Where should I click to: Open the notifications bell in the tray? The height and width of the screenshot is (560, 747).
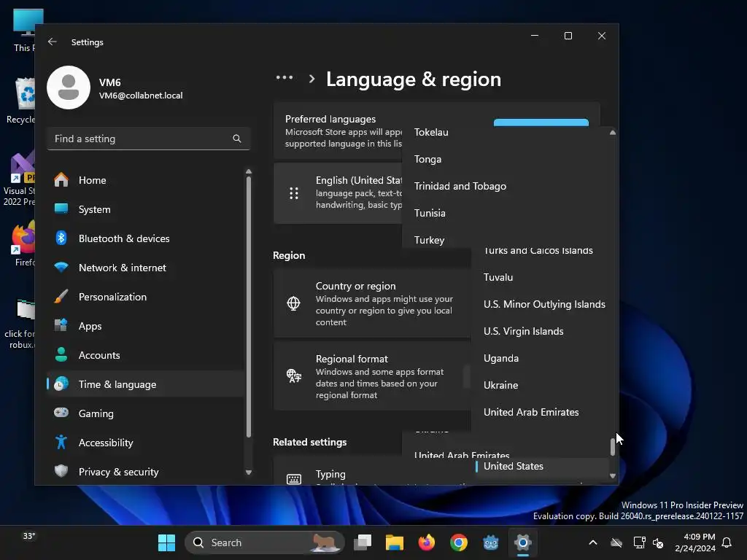[727, 542]
